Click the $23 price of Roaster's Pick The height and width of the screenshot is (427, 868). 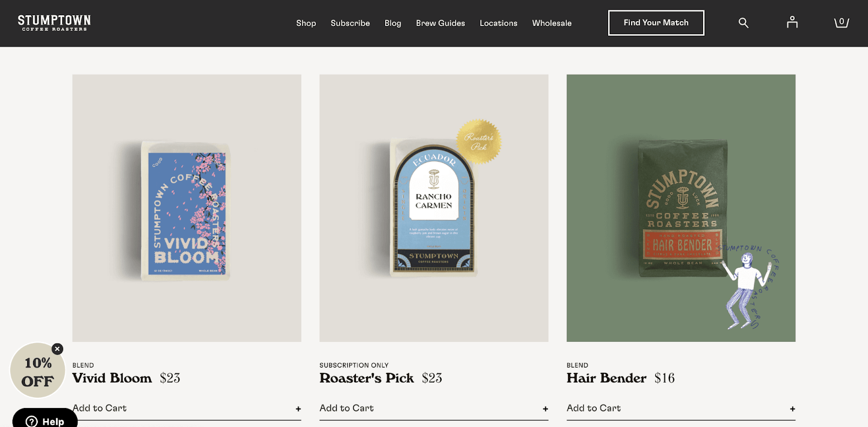click(x=432, y=378)
